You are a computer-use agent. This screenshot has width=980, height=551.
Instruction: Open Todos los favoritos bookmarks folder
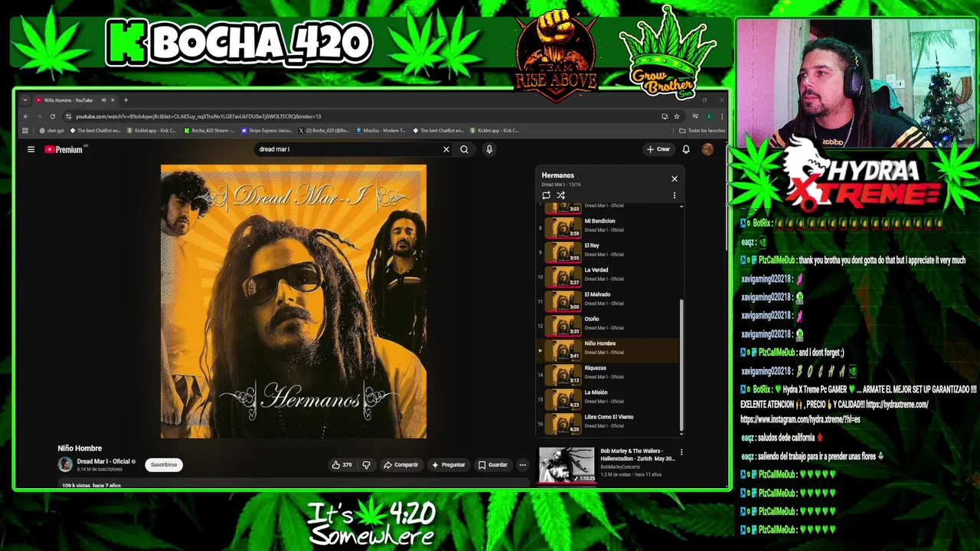(x=702, y=130)
